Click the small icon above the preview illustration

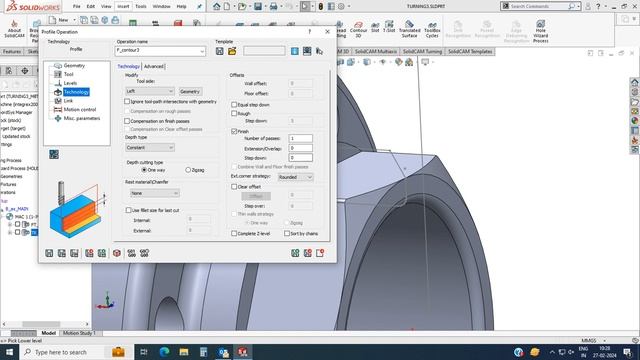tap(54, 154)
